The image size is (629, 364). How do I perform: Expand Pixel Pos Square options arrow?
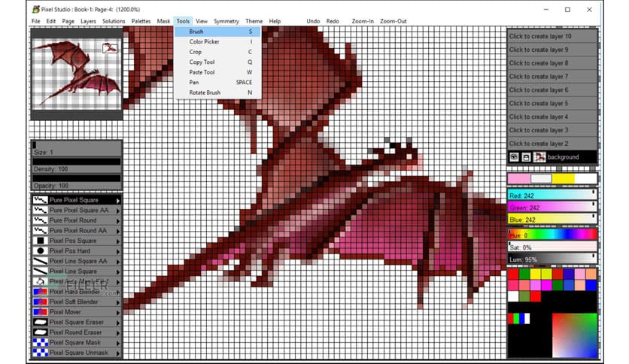click(x=118, y=241)
